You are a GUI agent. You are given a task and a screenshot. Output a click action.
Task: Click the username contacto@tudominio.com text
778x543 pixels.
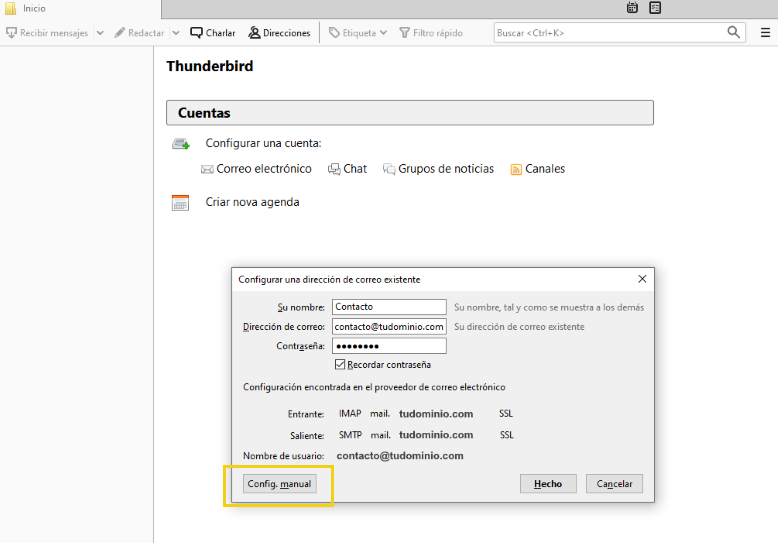[400, 456]
